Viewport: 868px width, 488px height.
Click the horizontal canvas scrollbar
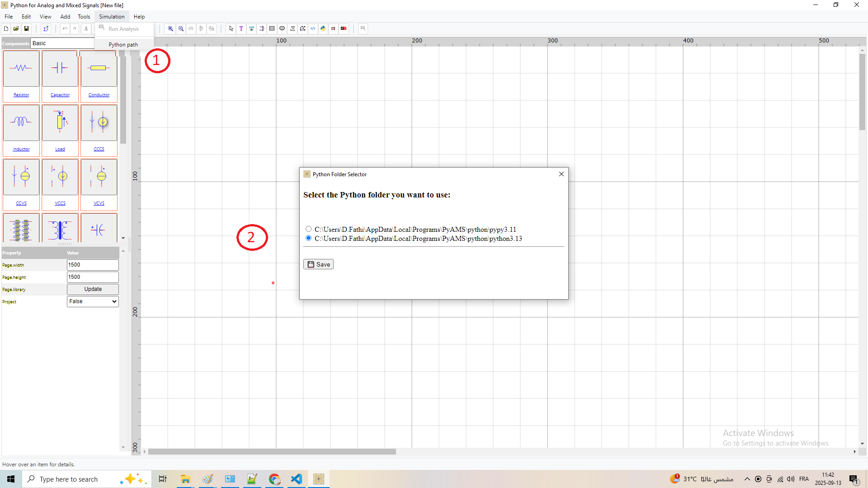click(272, 452)
